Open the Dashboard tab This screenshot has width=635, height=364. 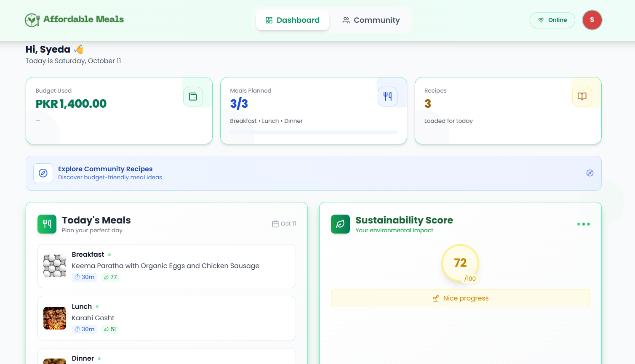pos(293,20)
